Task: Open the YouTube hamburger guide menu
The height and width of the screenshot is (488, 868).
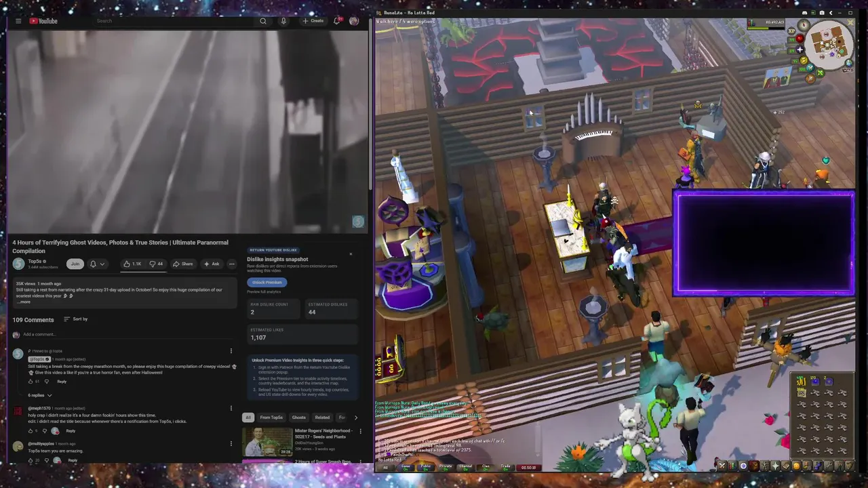Action: click(x=18, y=21)
